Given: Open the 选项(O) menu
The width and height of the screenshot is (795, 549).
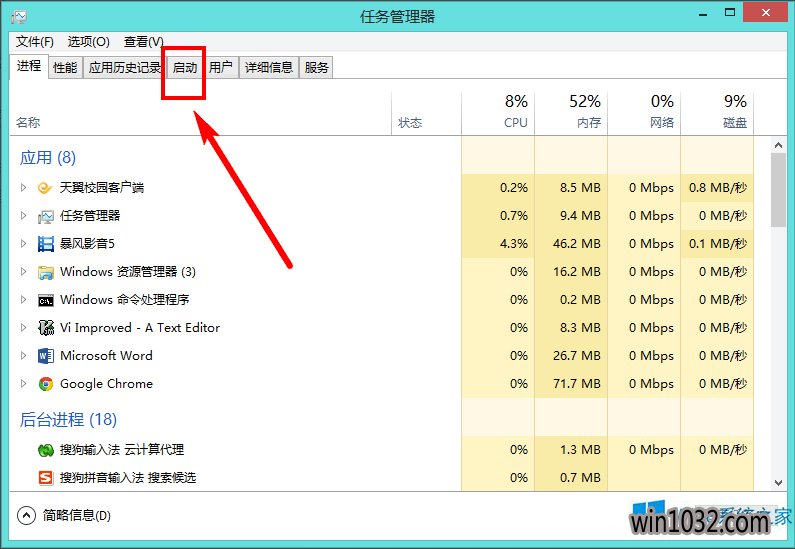Looking at the screenshot, I should (88, 41).
